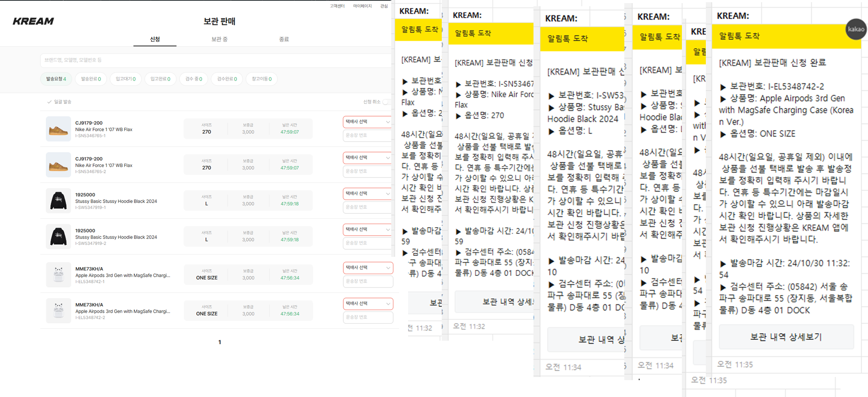Open 택배사 선택 dropdown for I-SW5347919-2
The image size is (868, 397).
click(367, 229)
